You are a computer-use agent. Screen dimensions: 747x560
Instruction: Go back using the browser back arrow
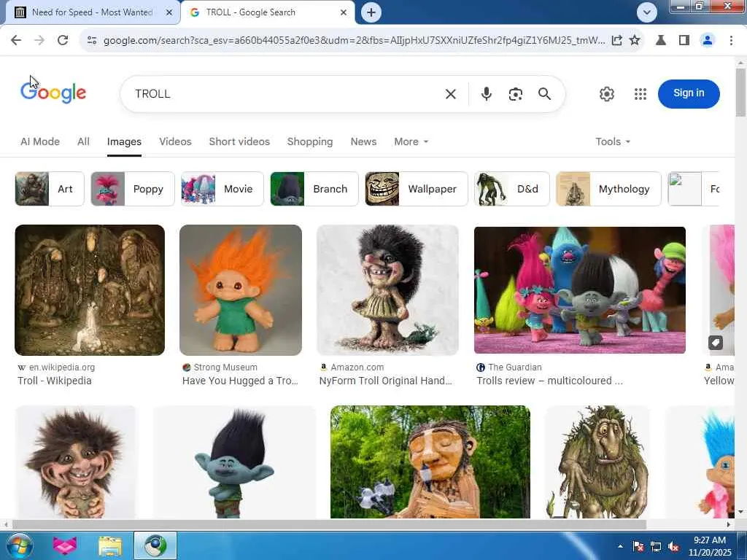16,41
